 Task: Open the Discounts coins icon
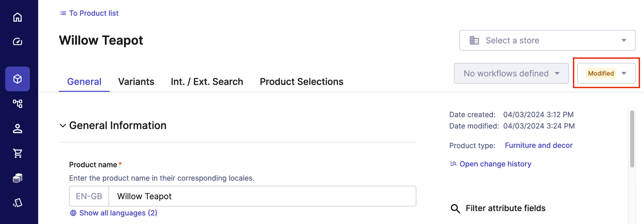pyautogui.click(x=18, y=178)
